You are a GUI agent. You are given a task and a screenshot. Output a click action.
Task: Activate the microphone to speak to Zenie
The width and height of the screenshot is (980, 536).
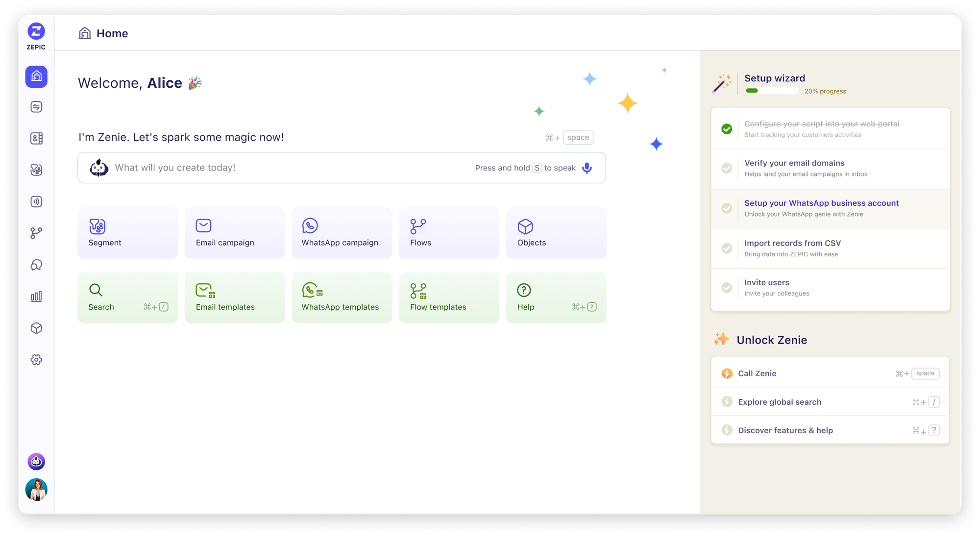(x=587, y=168)
